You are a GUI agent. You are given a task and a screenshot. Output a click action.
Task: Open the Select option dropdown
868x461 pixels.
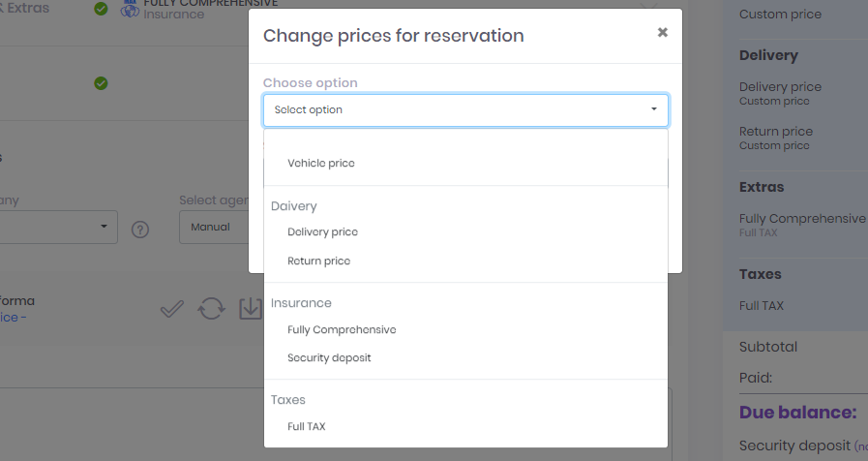(465, 110)
